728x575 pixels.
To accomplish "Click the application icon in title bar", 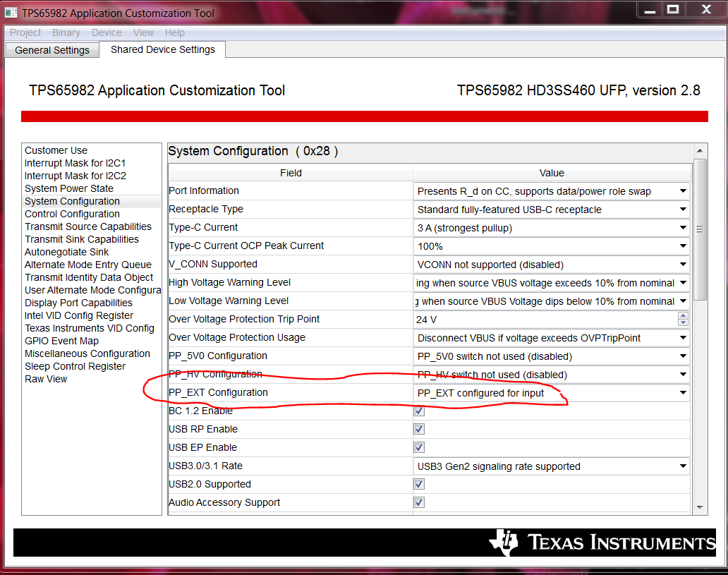I will [11, 13].
